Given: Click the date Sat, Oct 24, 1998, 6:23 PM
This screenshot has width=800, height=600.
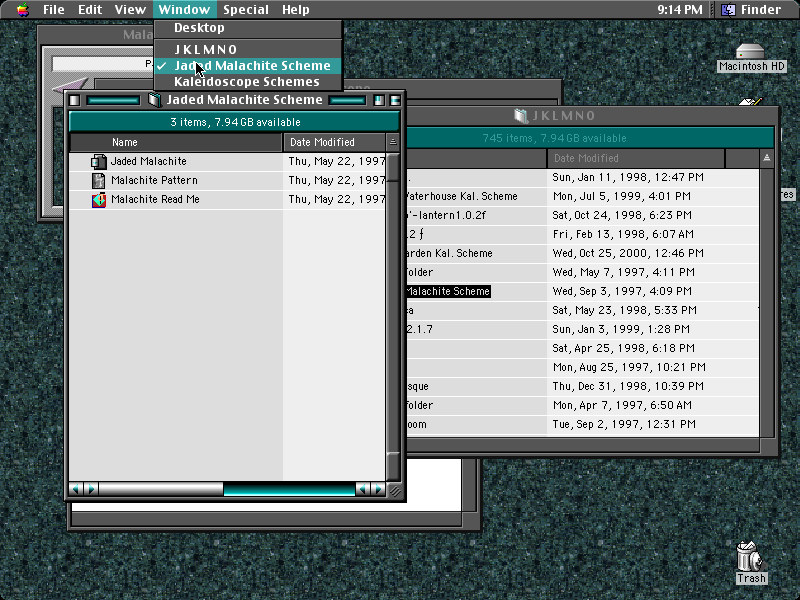Looking at the screenshot, I should click(622, 216).
